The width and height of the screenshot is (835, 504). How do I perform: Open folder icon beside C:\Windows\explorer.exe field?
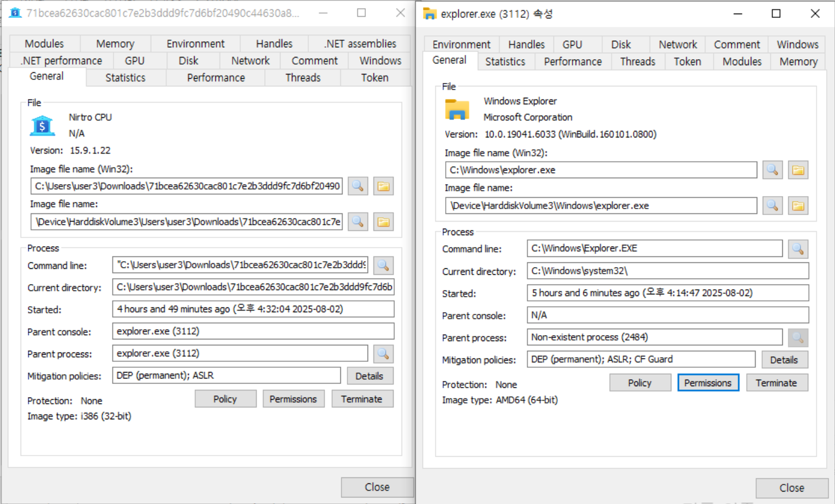click(x=798, y=170)
